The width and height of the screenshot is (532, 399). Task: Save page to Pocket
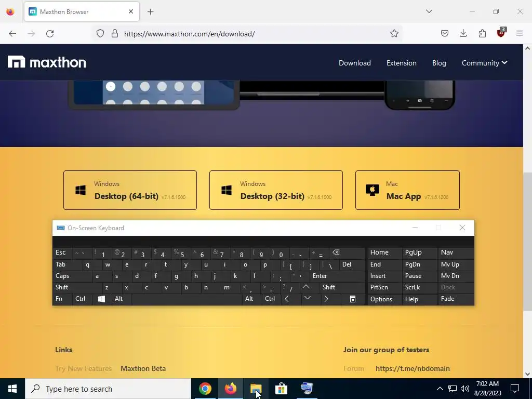point(445,34)
